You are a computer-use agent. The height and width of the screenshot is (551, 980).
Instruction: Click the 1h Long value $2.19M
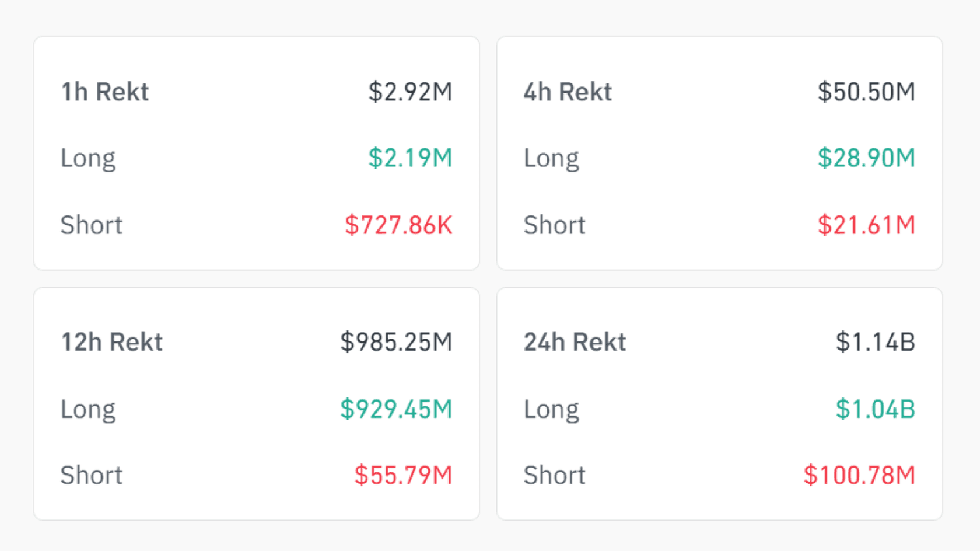point(410,158)
